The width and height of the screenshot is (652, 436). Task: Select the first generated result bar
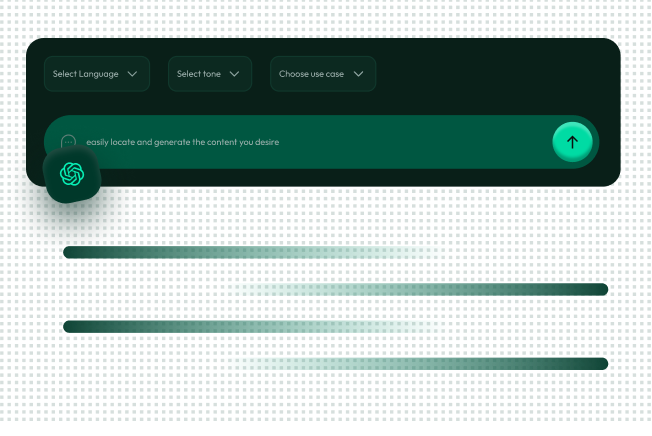(x=255, y=252)
